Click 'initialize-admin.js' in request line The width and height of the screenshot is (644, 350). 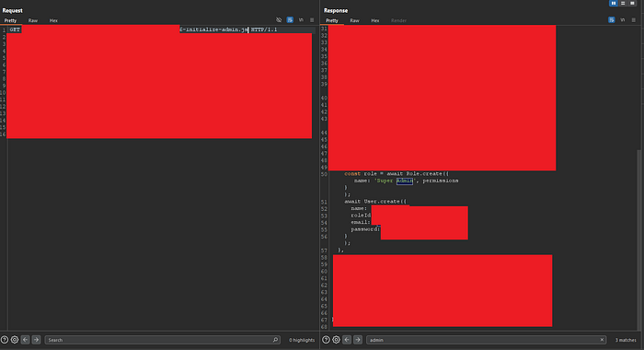[217, 29]
